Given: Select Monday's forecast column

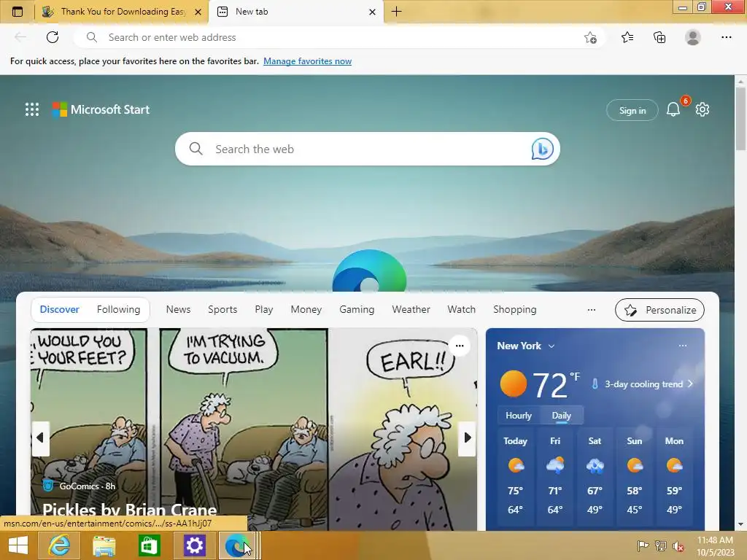Looking at the screenshot, I should (x=674, y=476).
